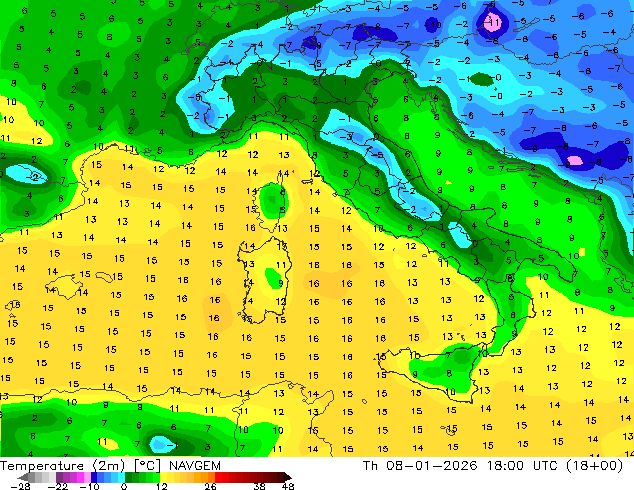Click the '-10' legend scale label
This screenshot has width=634, height=490.
[89, 486]
